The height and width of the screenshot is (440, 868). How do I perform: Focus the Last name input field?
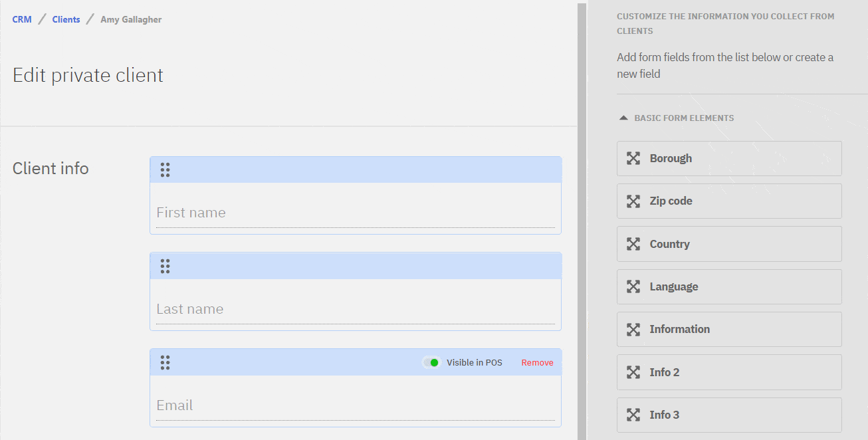[x=355, y=310]
